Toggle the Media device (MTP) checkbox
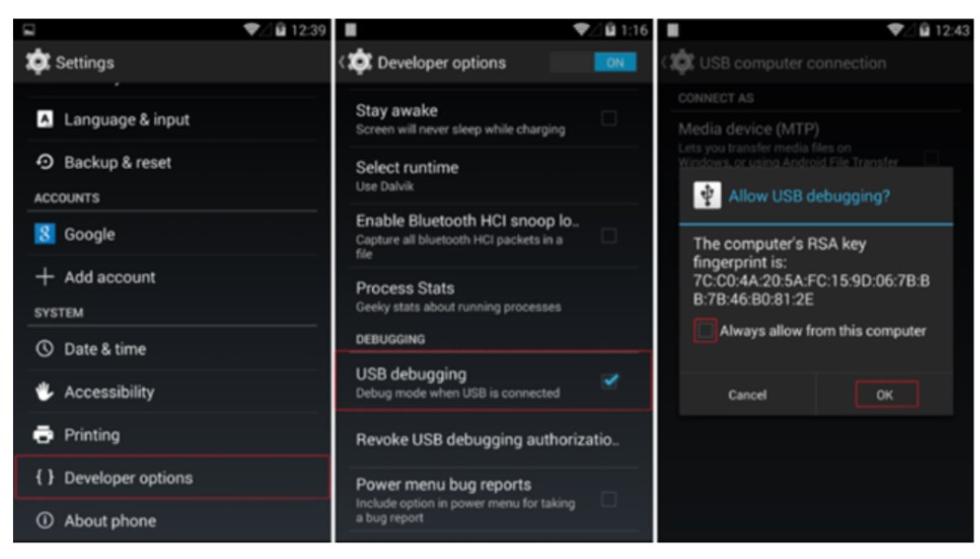The height and width of the screenshot is (559, 980). pyautogui.click(x=931, y=158)
